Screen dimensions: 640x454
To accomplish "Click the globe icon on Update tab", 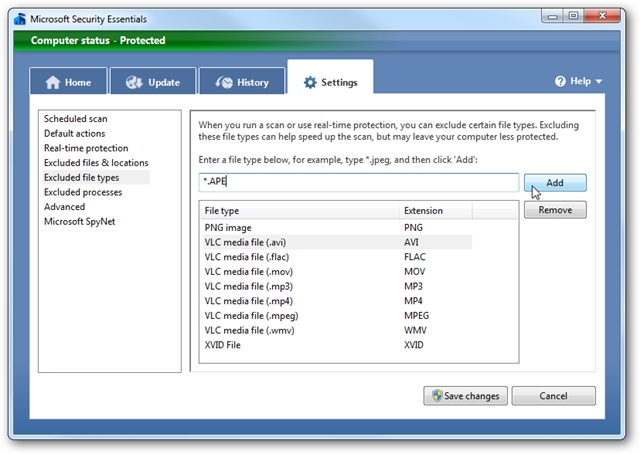I will coord(133,83).
